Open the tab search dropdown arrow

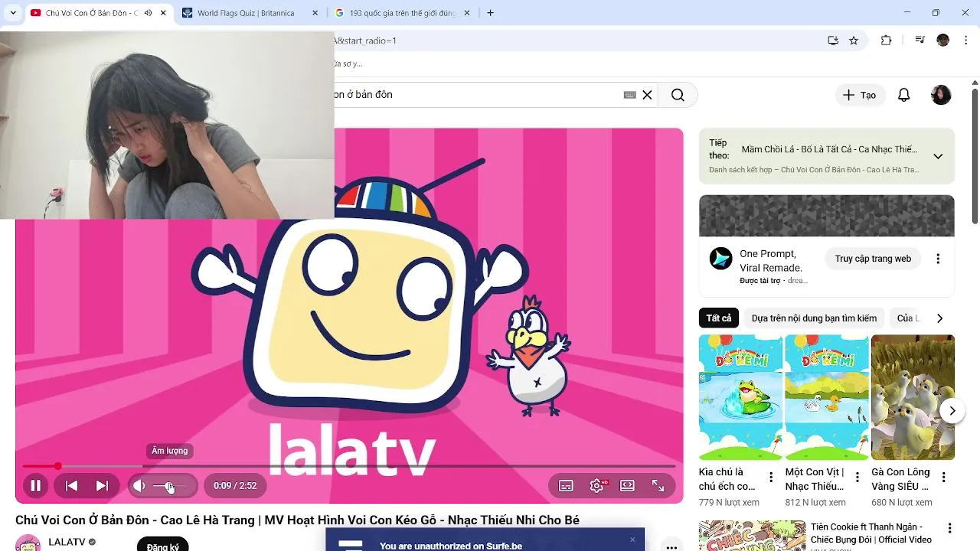tap(13, 13)
